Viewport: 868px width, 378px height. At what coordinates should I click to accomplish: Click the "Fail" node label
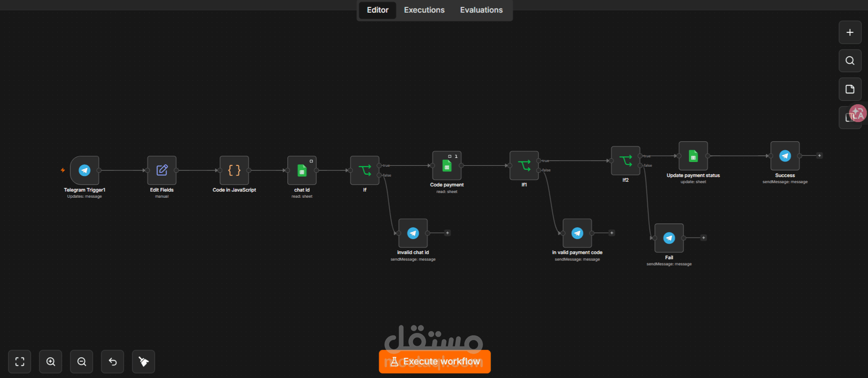click(x=669, y=258)
